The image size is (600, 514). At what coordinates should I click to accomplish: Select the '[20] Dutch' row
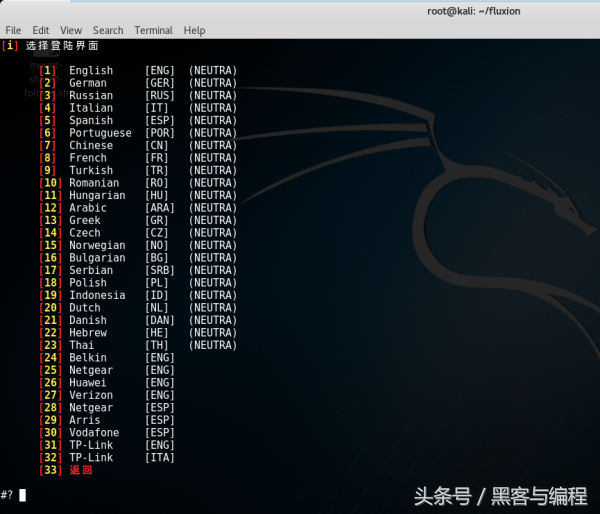138,308
